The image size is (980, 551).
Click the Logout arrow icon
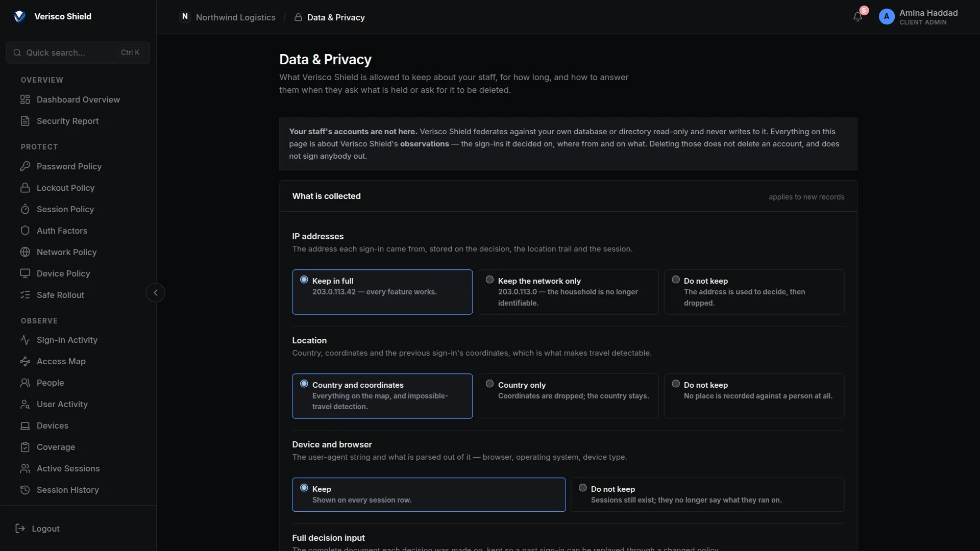pyautogui.click(x=20, y=529)
